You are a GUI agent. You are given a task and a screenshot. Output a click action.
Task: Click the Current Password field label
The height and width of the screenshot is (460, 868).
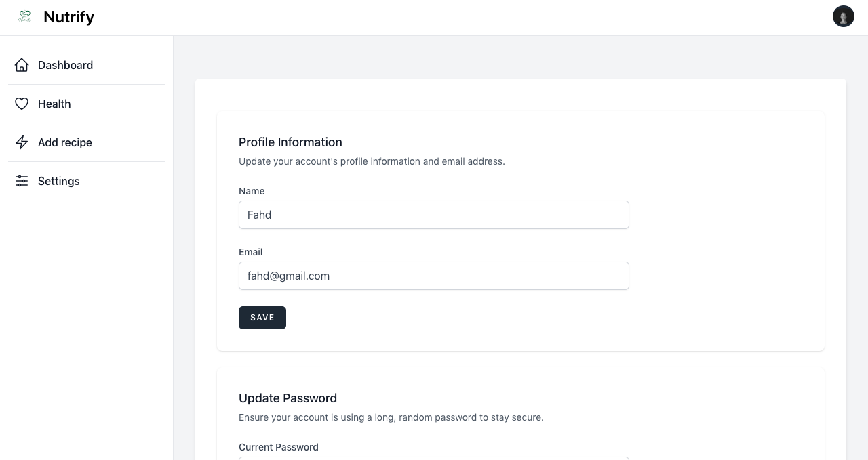pos(278,447)
